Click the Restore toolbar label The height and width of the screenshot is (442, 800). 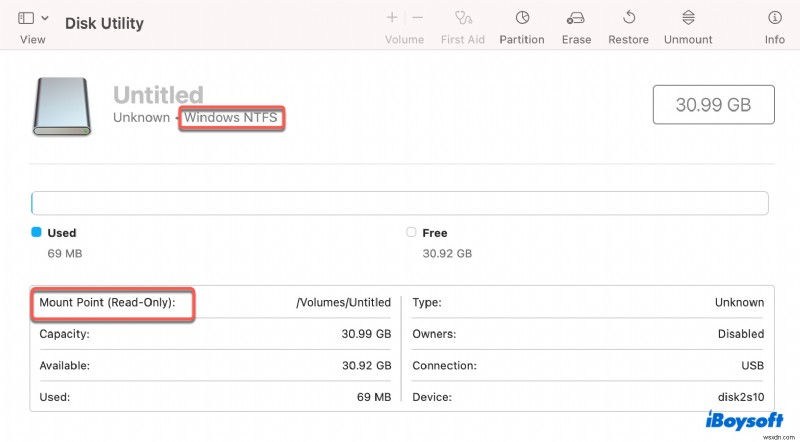(629, 39)
